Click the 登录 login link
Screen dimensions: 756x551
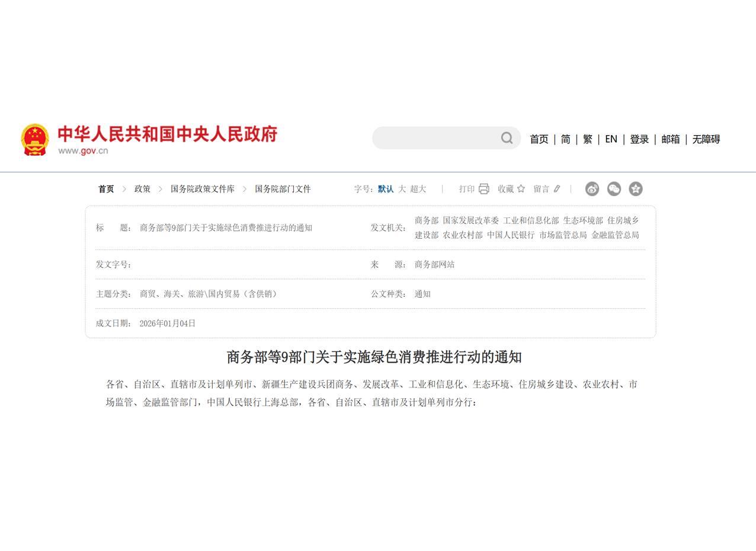tap(639, 139)
